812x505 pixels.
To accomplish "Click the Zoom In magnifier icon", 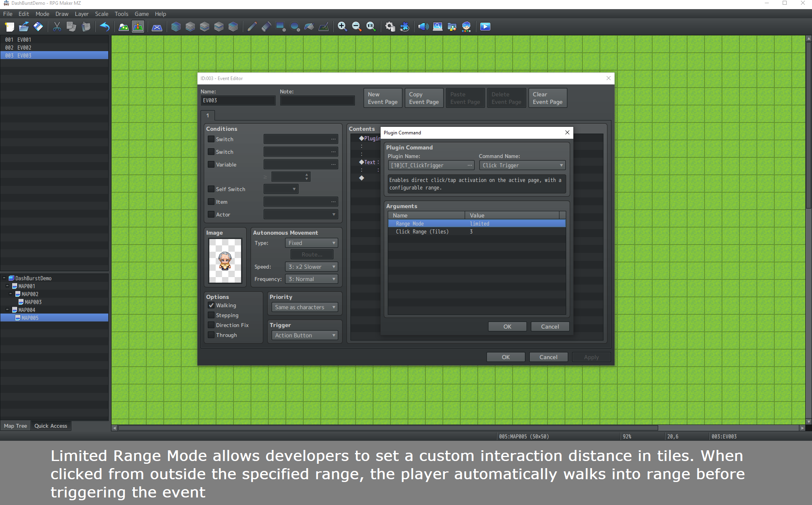I will coord(342,27).
